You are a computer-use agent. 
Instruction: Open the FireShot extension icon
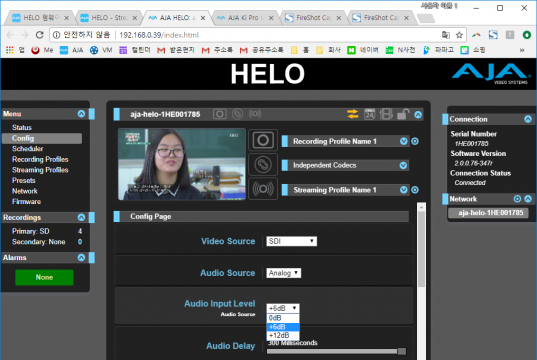pos(493,35)
